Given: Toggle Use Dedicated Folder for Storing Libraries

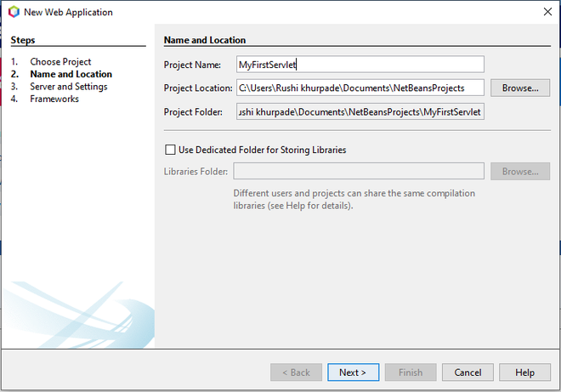Looking at the screenshot, I should (171, 150).
